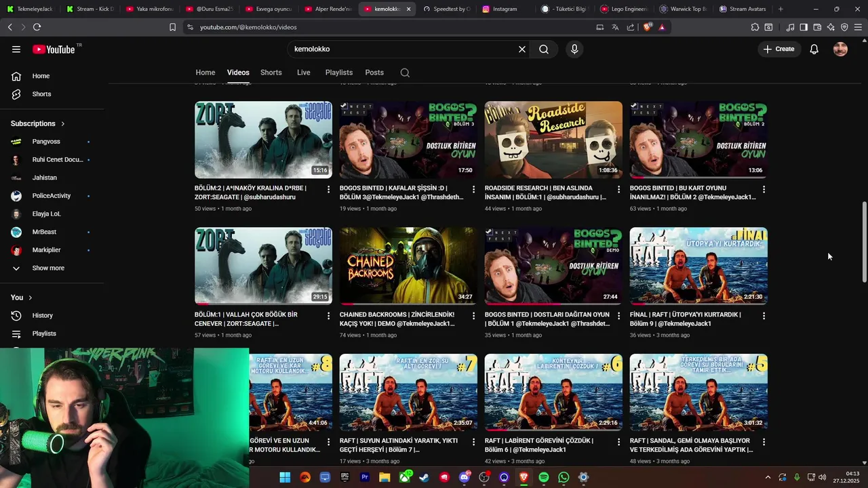Open a new browser tab
Screen dimensions: 868x488
[781, 9]
